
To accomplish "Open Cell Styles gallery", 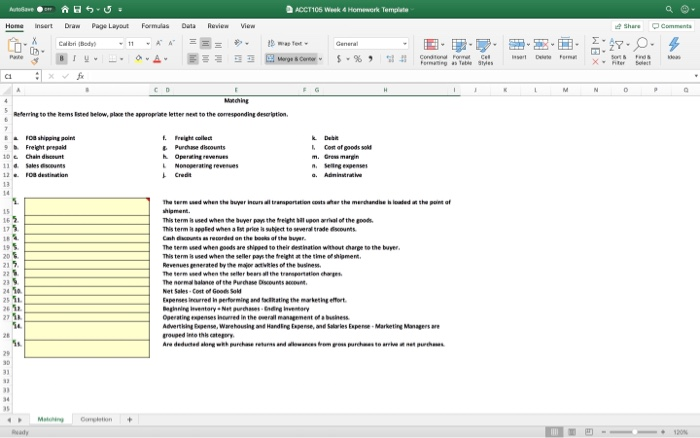I will coord(485,51).
